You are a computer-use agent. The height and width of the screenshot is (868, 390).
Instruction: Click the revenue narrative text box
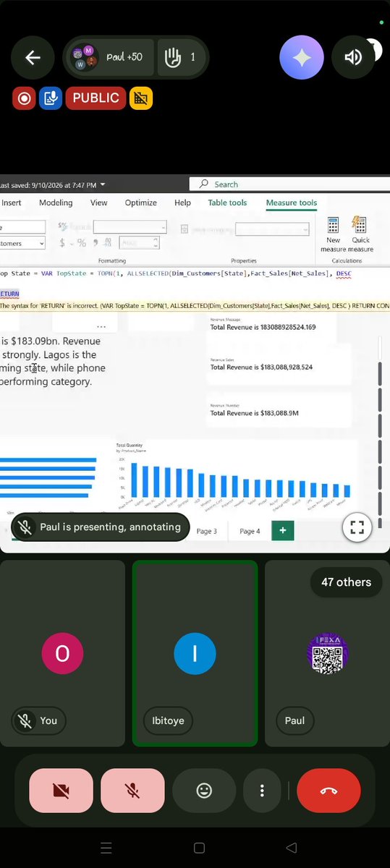pyautogui.click(x=54, y=361)
